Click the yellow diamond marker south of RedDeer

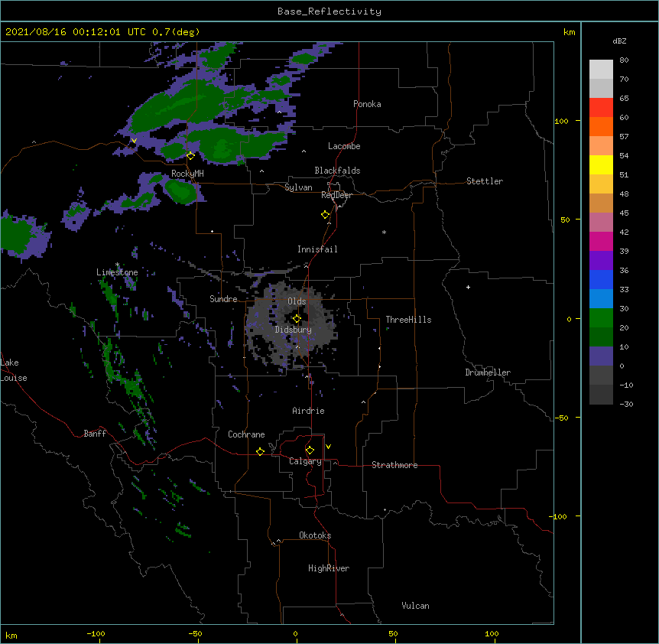pyautogui.click(x=325, y=215)
